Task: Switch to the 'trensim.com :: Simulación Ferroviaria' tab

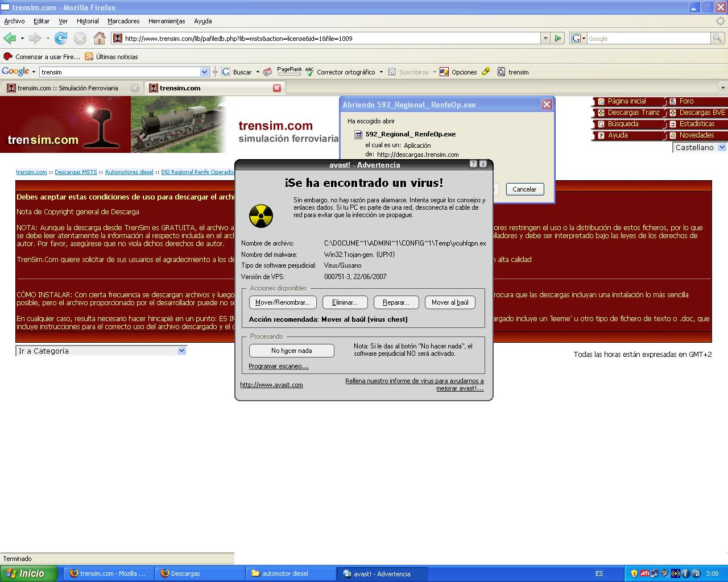Action: point(68,88)
